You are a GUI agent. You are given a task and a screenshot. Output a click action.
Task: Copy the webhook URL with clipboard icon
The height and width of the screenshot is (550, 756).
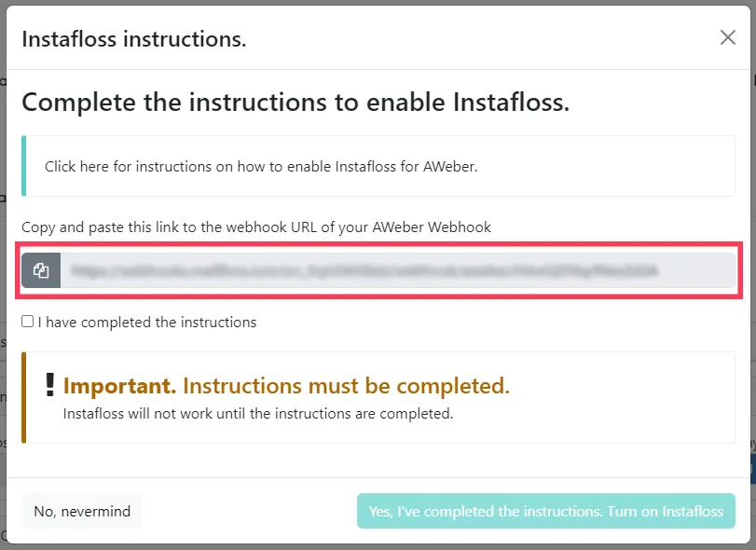pos(41,270)
